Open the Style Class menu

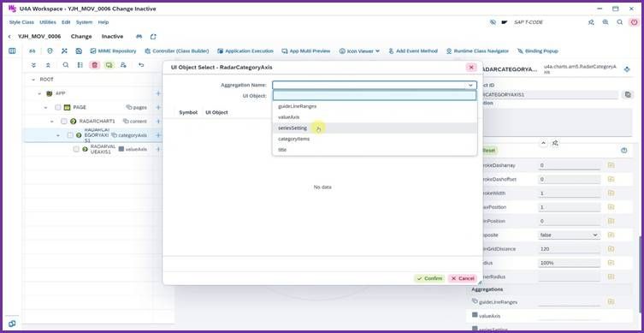click(21, 22)
